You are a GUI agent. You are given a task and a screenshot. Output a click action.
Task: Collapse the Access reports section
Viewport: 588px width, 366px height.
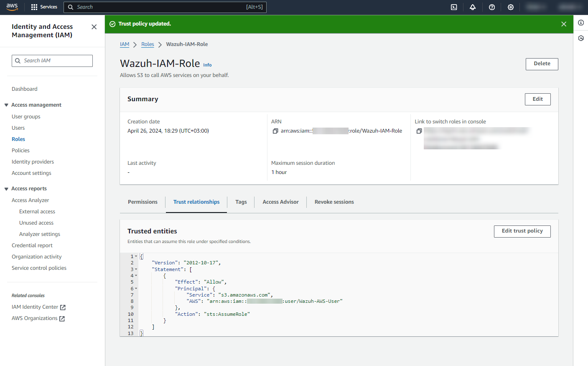pos(6,189)
